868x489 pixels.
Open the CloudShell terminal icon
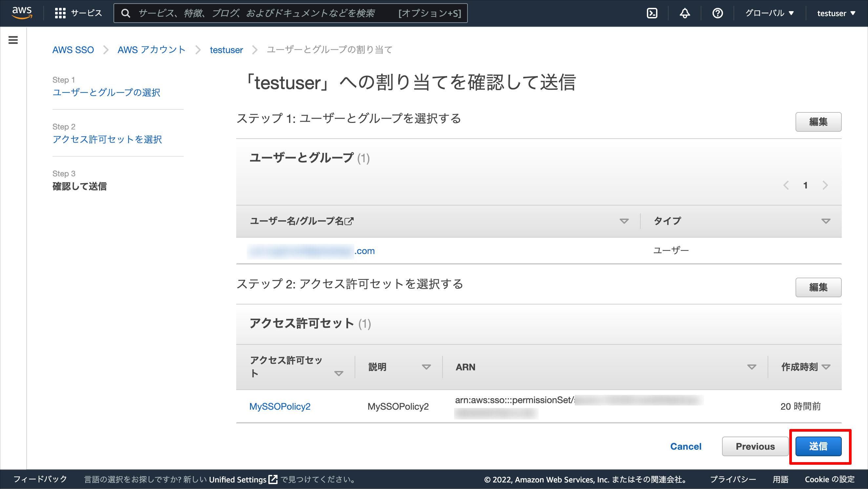click(x=652, y=13)
